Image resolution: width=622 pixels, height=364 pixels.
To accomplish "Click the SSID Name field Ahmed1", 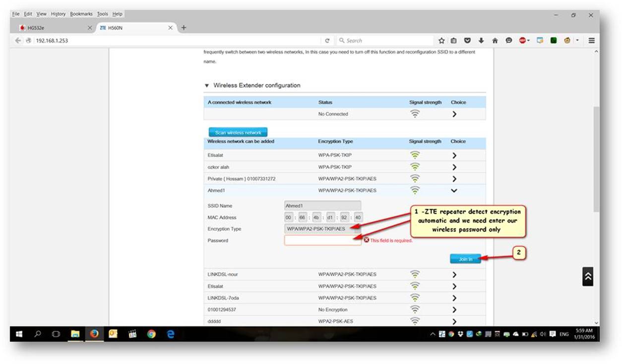I will [x=322, y=205].
